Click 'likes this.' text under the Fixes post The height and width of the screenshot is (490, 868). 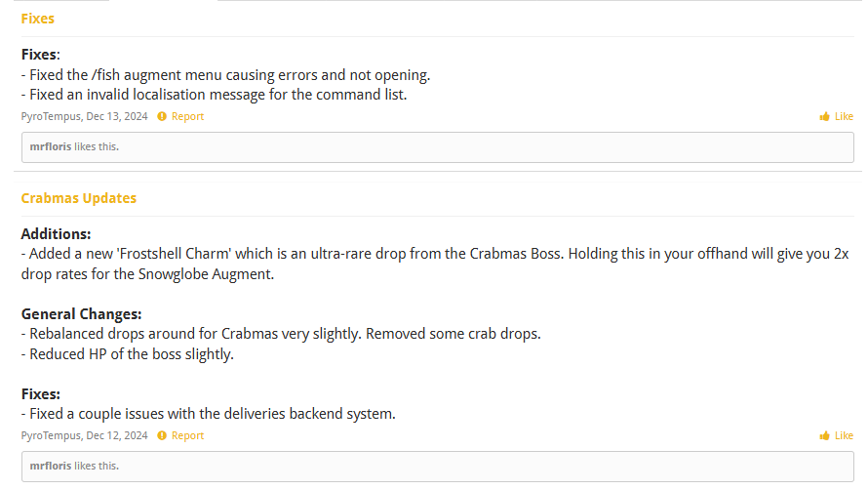coord(97,147)
